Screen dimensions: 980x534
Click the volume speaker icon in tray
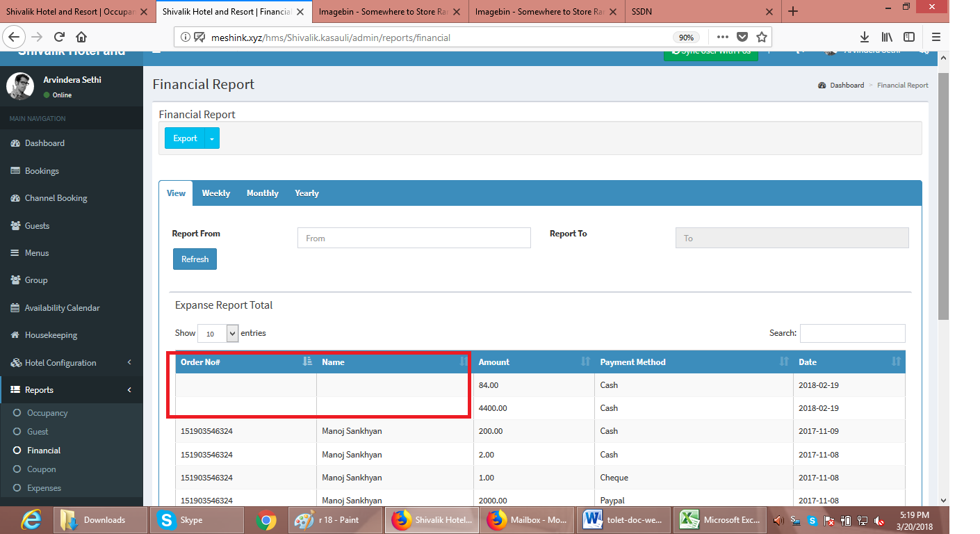tap(778, 520)
